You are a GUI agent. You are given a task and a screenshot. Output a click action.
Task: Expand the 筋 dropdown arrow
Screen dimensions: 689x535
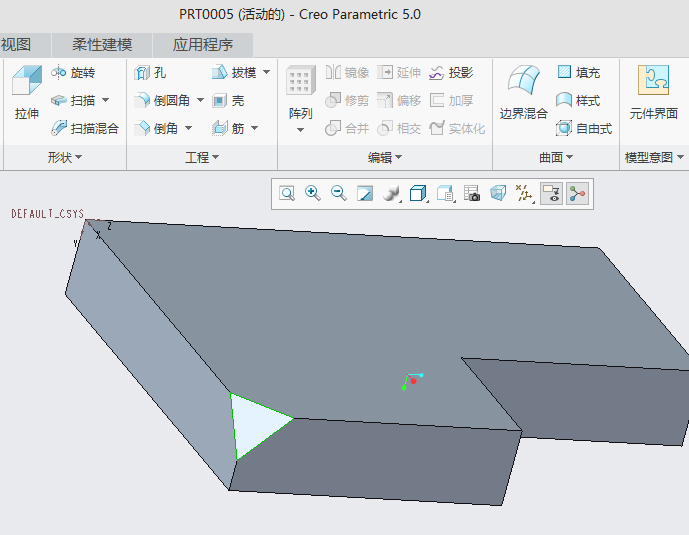pos(255,128)
